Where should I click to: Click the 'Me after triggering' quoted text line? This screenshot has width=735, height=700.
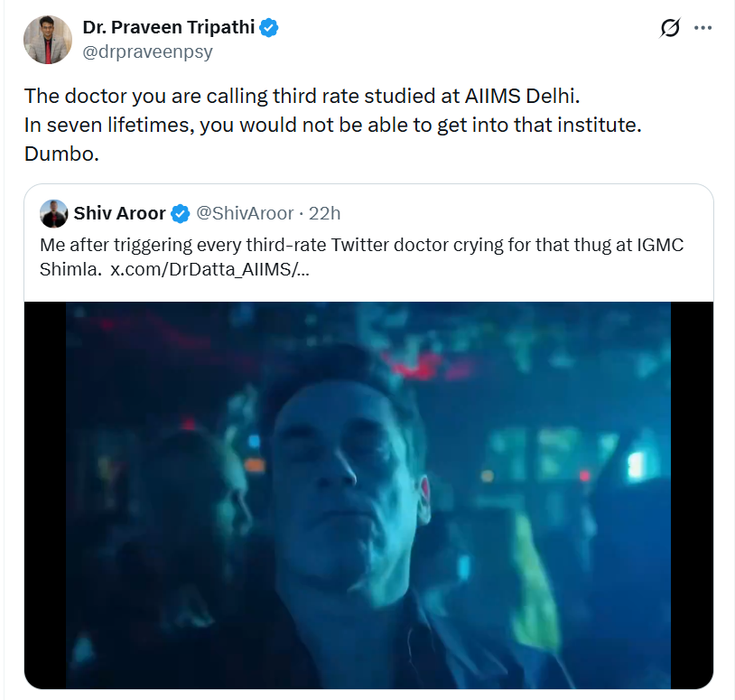tap(361, 245)
